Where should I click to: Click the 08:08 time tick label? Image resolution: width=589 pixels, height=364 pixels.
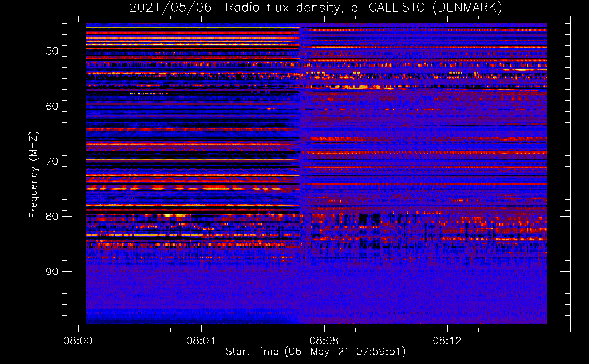click(324, 341)
